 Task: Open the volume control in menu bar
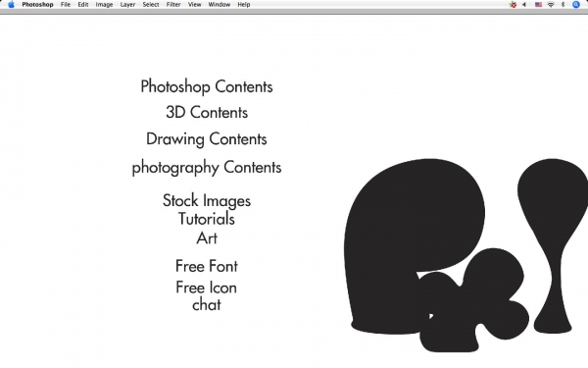[524, 5]
